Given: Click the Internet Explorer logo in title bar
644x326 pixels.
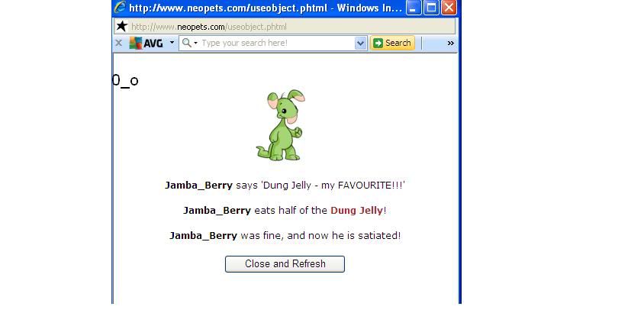Looking at the screenshot, I should (120, 8).
